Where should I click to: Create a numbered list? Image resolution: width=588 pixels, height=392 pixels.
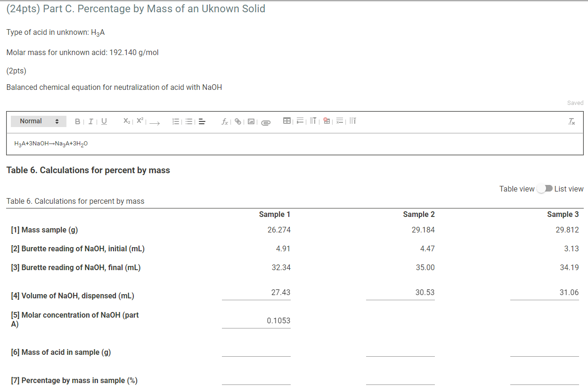[176, 121]
